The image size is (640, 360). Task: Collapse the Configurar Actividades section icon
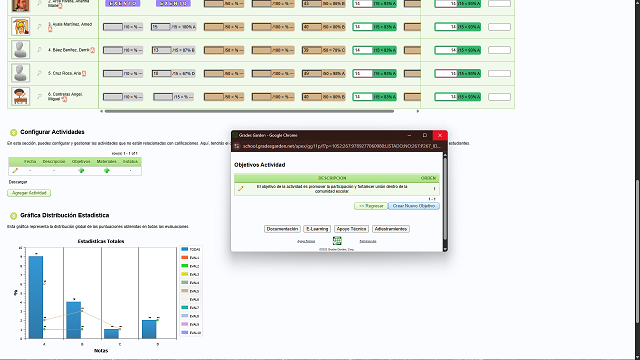tap(13, 132)
